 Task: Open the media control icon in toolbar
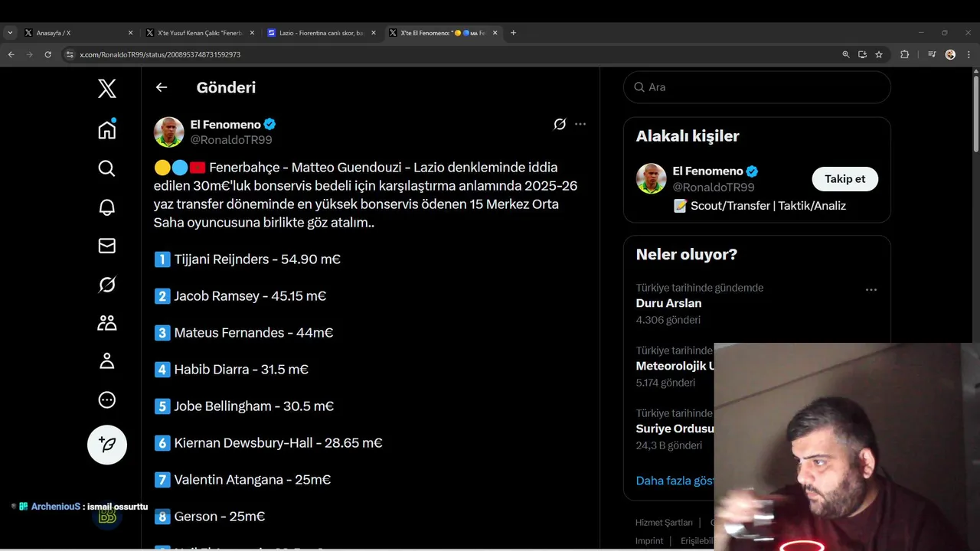coord(932,54)
